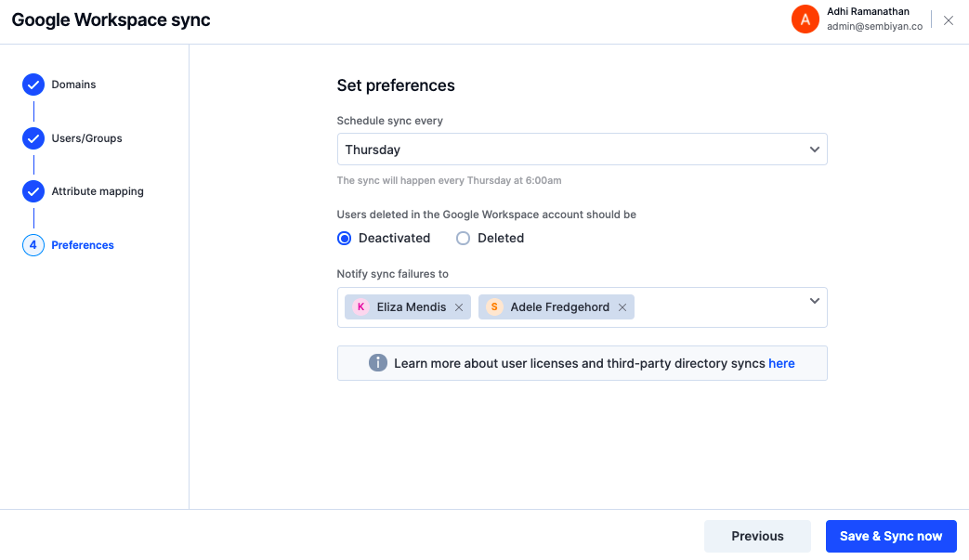Click Save & Sync now
The image size is (969, 560).
(x=891, y=536)
